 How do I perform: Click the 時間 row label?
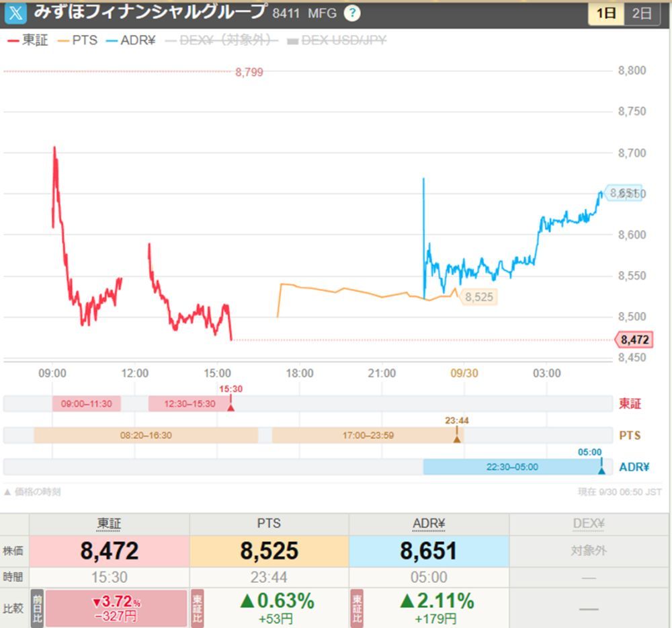point(13,578)
